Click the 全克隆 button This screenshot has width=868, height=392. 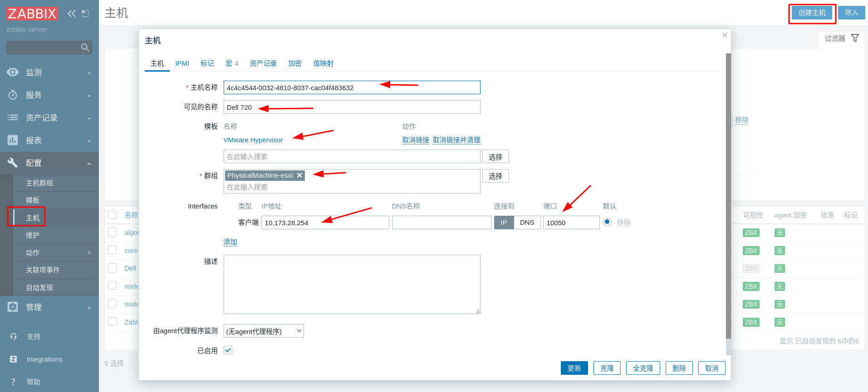click(x=643, y=368)
